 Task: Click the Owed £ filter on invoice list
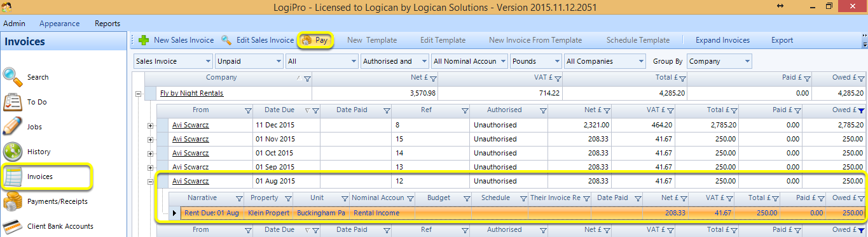tap(861, 111)
